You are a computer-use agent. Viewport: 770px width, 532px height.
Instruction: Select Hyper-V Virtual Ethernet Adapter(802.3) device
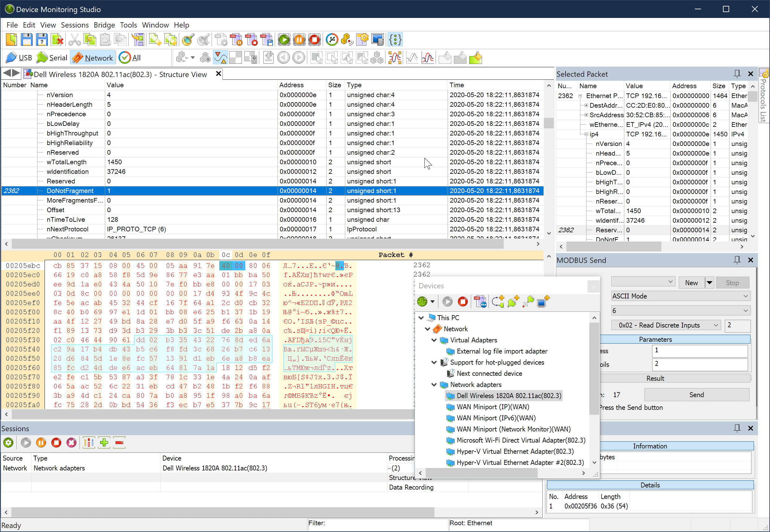pyautogui.click(x=515, y=451)
